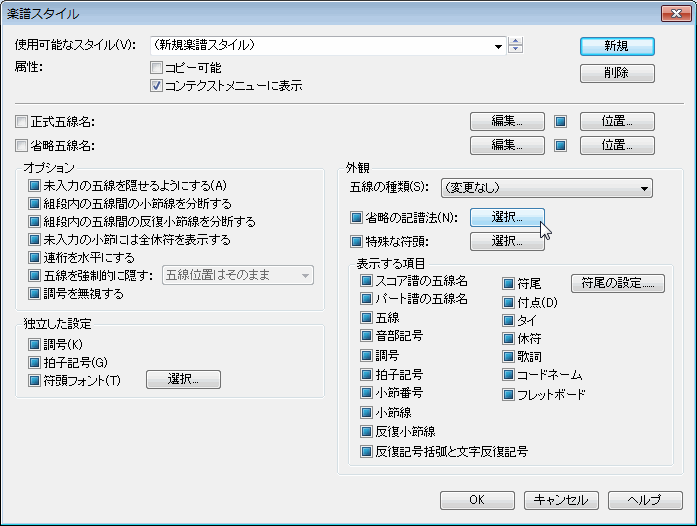
Task: Click the 新規 button
Action: (617, 46)
